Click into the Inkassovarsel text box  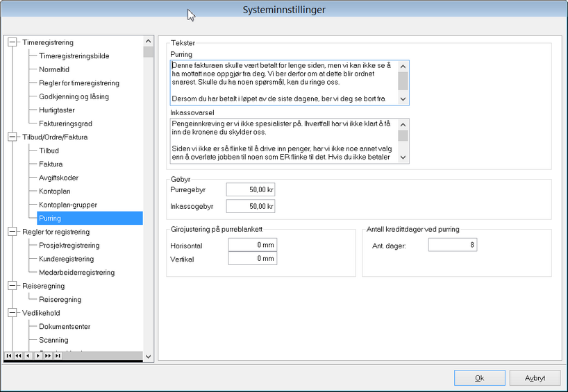283,141
